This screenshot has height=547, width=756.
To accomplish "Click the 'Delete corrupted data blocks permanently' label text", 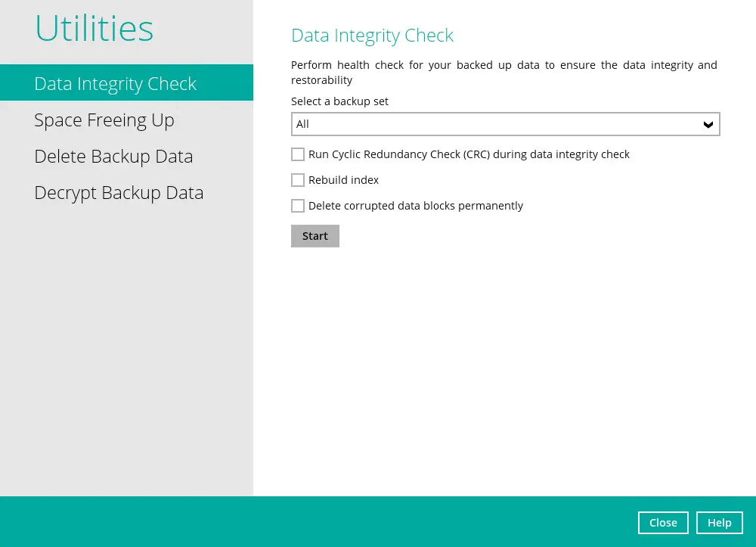I will [x=415, y=206].
